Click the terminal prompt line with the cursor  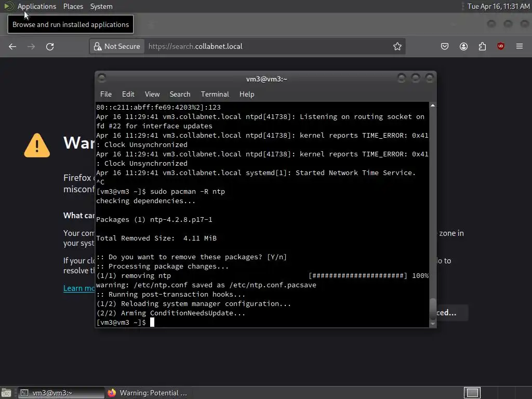point(125,322)
